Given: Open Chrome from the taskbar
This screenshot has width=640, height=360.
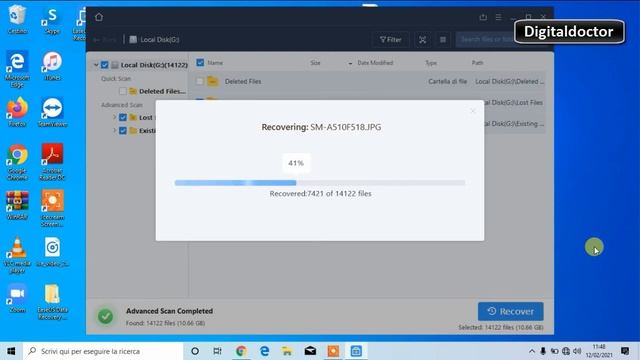Looking at the screenshot, I should pos(241,351).
